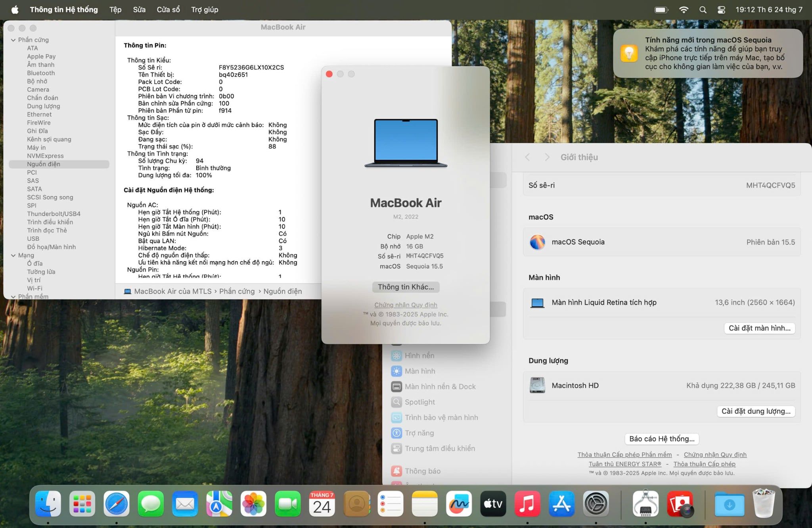Open Contacts app in the Dock
The height and width of the screenshot is (528, 812).
(356, 504)
